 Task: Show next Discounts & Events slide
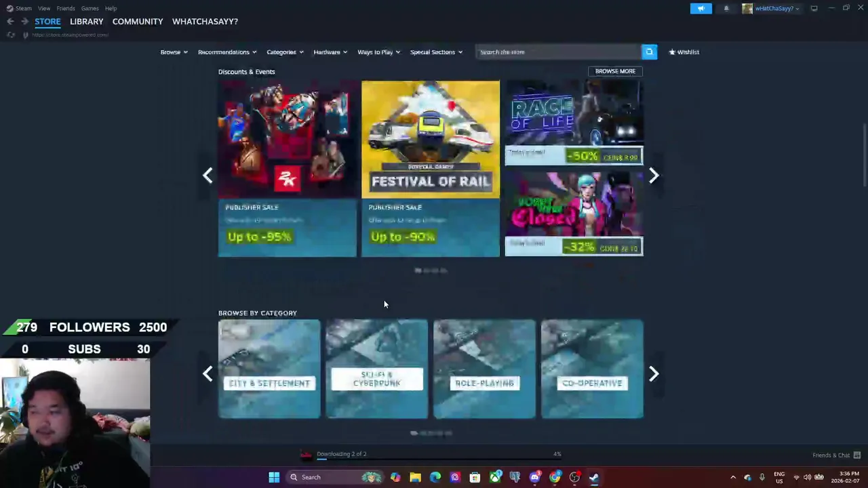[x=654, y=176]
